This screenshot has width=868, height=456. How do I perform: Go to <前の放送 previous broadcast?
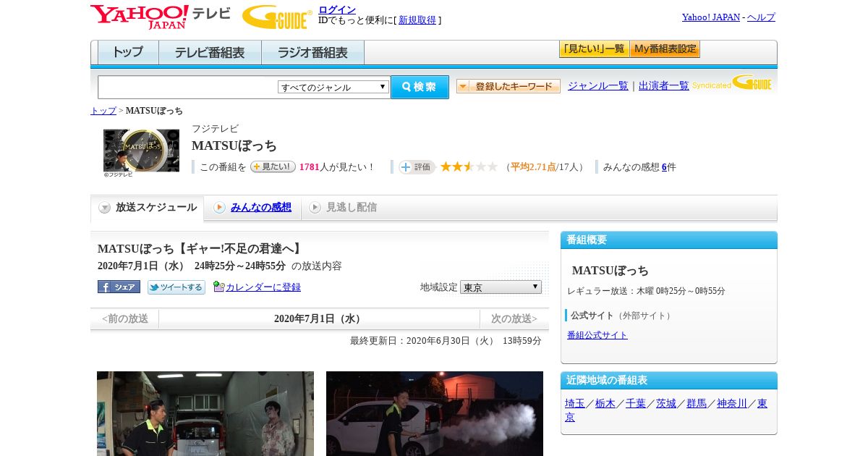(124, 318)
